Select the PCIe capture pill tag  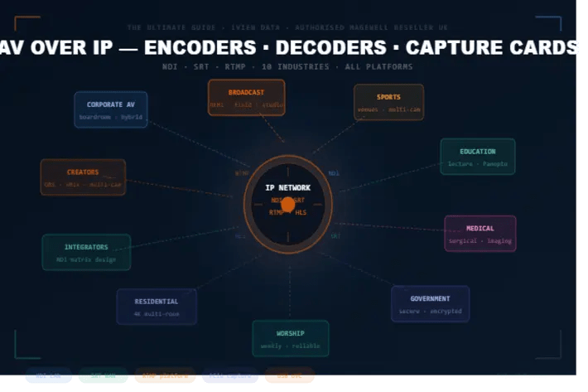pyautogui.click(x=230, y=375)
